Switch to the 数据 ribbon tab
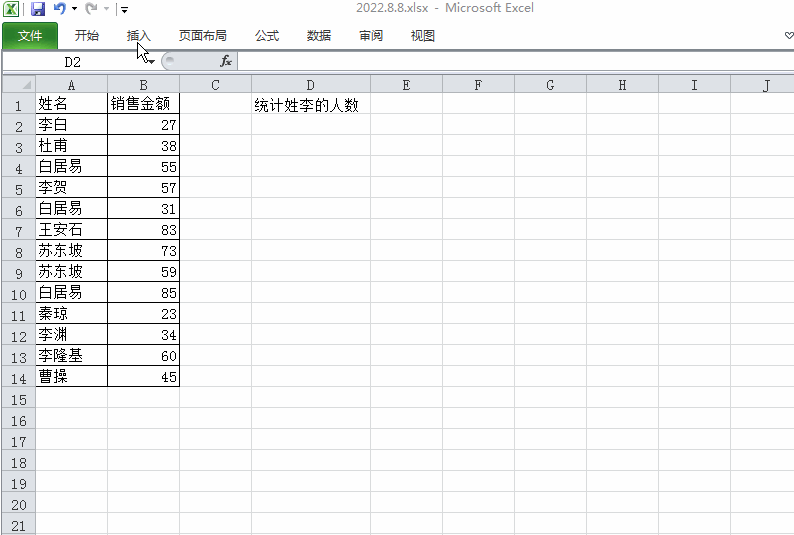 (x=319, y=35)
